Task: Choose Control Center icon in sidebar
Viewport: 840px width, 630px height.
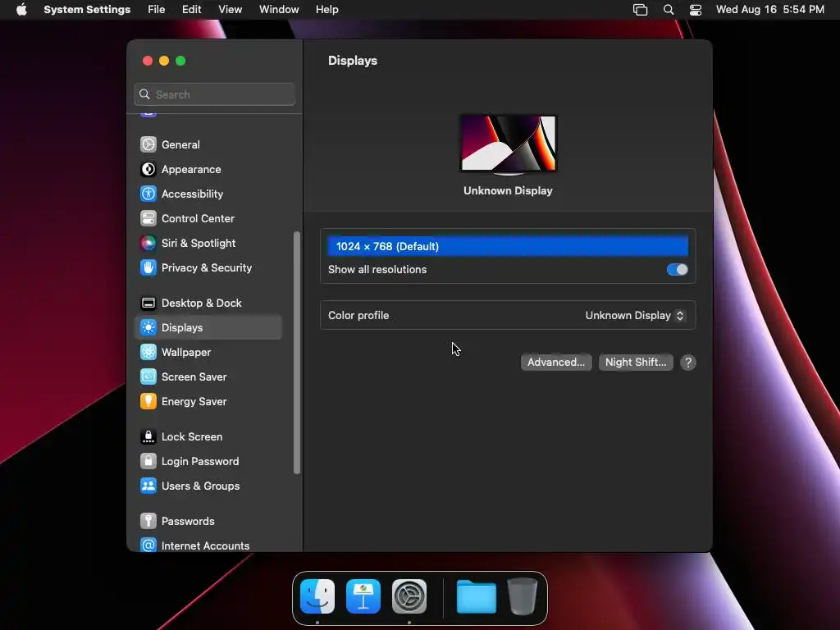Action: (148, 218)
